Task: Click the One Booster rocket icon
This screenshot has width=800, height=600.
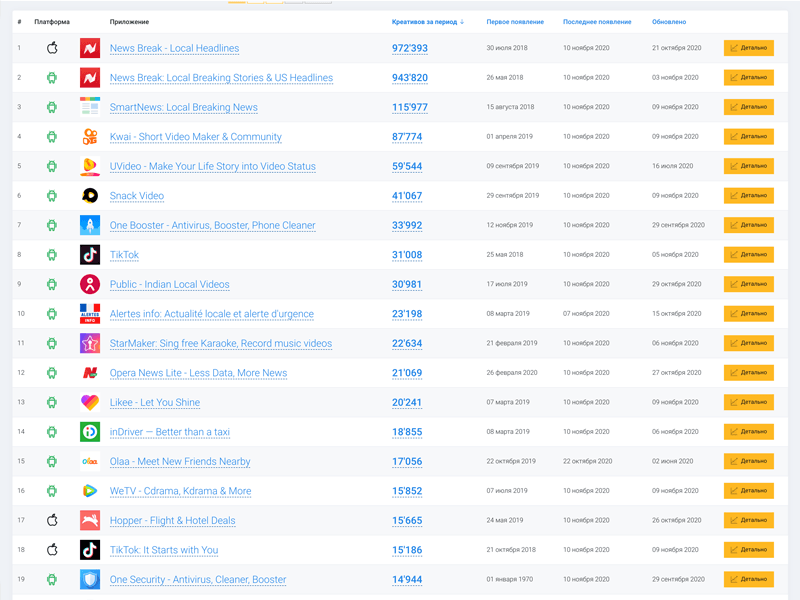Action: point(90,225)
